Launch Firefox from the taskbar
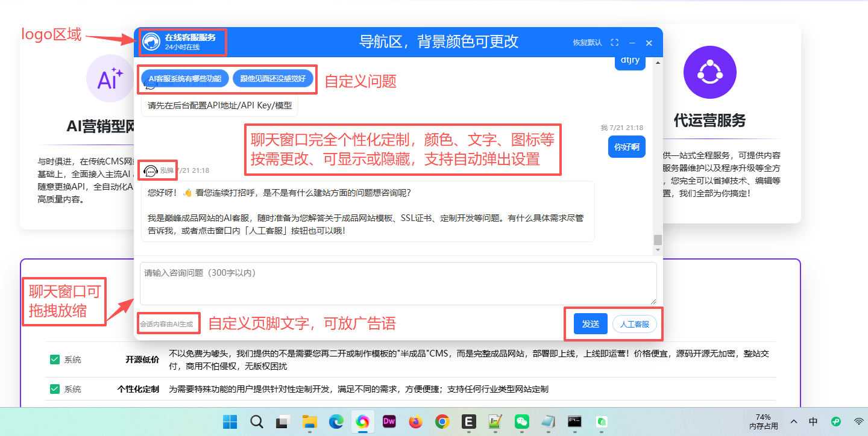868x436 pixels. pos(415,422)
